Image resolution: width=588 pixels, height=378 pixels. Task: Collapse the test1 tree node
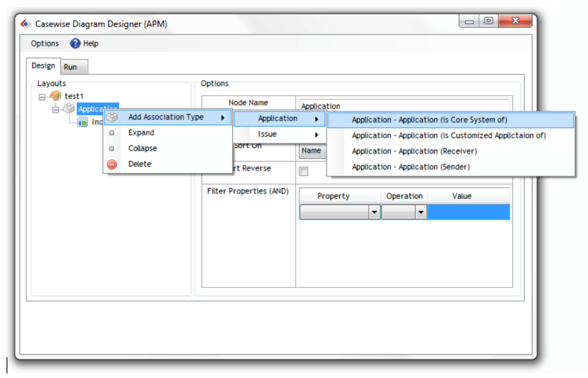tap(42, 97)
